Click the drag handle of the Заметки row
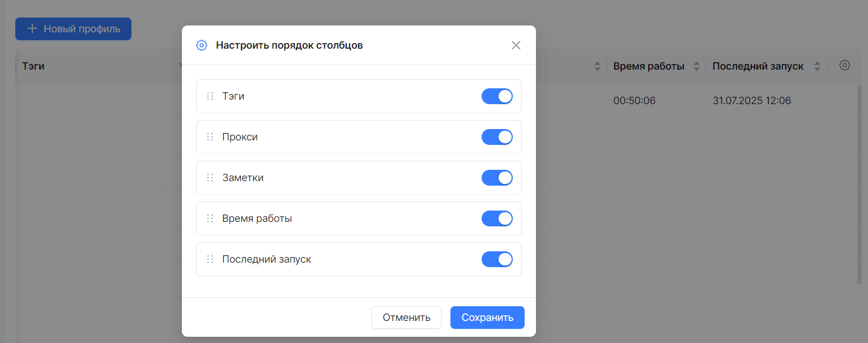The height and width of the screenshot is (343, 868). [210, 178]
